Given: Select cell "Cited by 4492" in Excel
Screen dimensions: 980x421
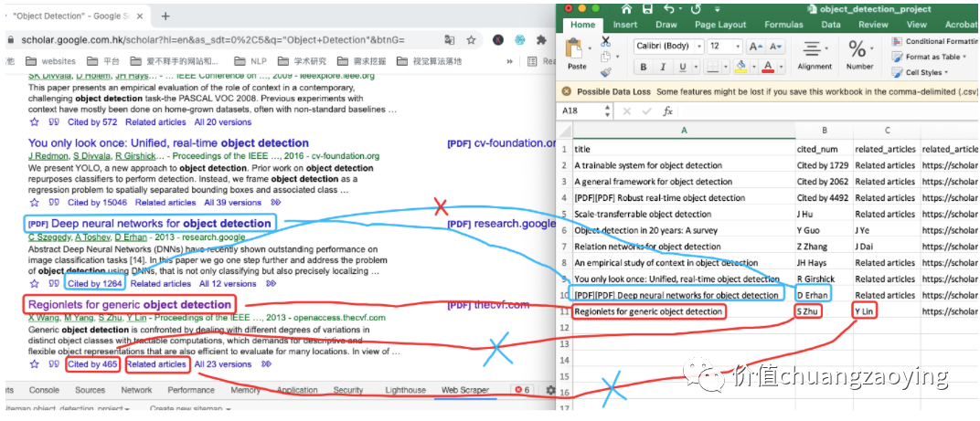Looking at the screenshot, I should coord(825,197).
